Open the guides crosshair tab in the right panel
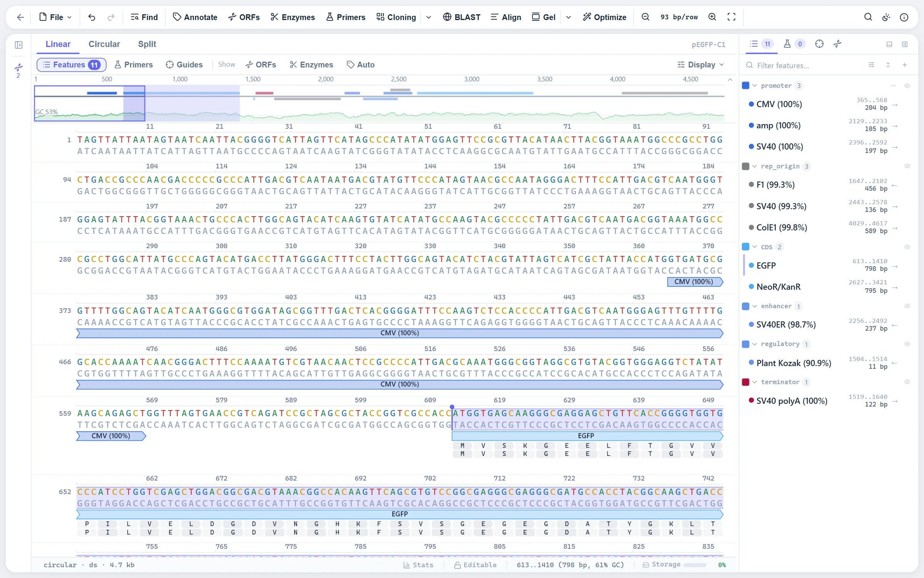The width and height of the screenshot is (924, 578). coord(819,44)
